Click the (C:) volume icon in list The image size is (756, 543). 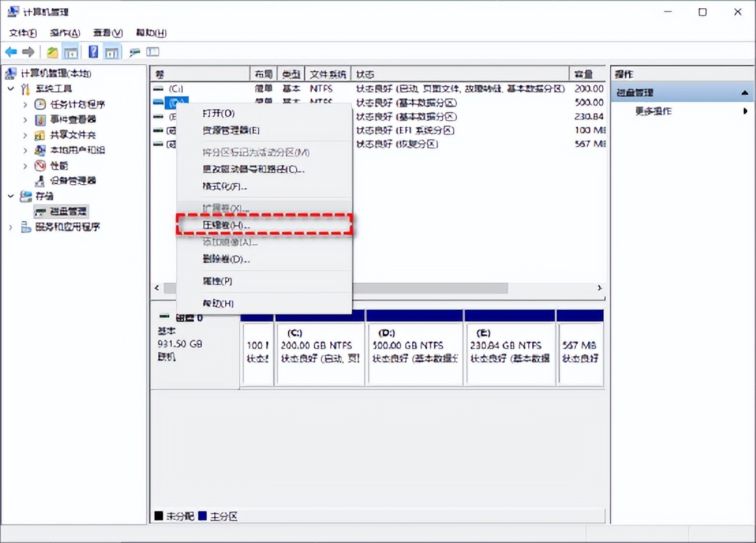158,89
